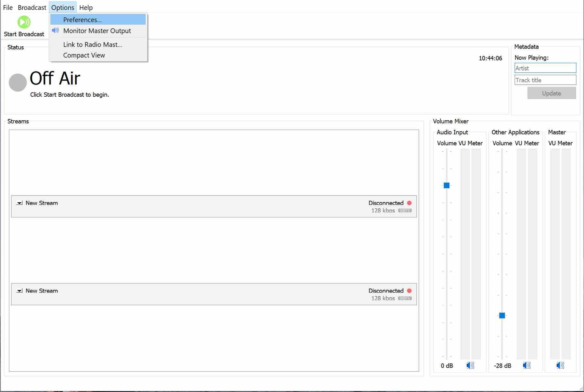Click inside the Track title input field
Viewport: 584px width, 392px height.
pos(545,80)
